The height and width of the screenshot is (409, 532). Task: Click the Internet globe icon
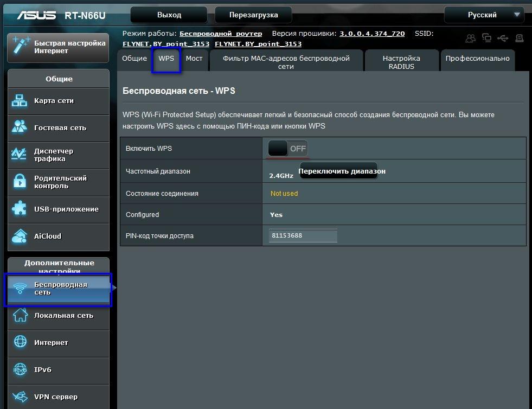pyautogui.click(x=21, y=341)
